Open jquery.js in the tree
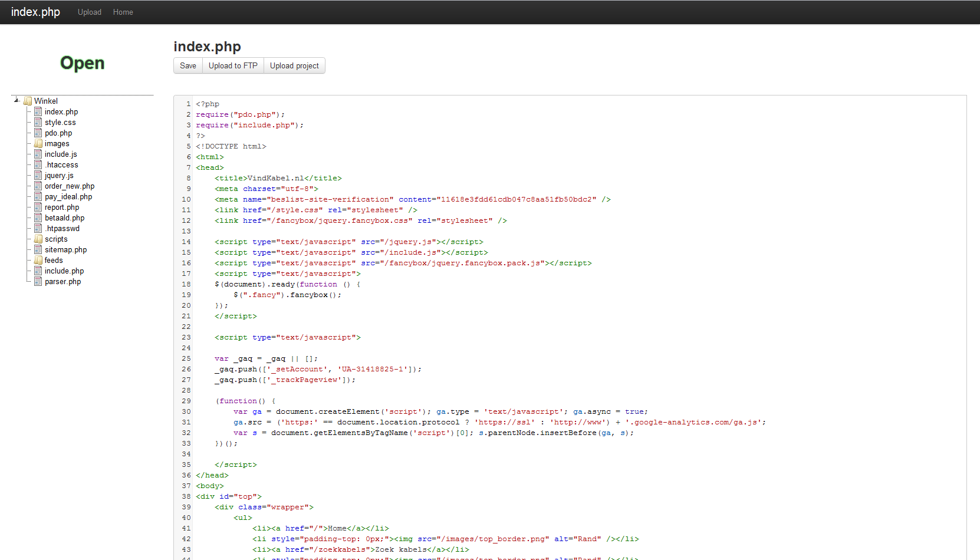Viewport: 980px width, 560px height. (x=59, y=175)
